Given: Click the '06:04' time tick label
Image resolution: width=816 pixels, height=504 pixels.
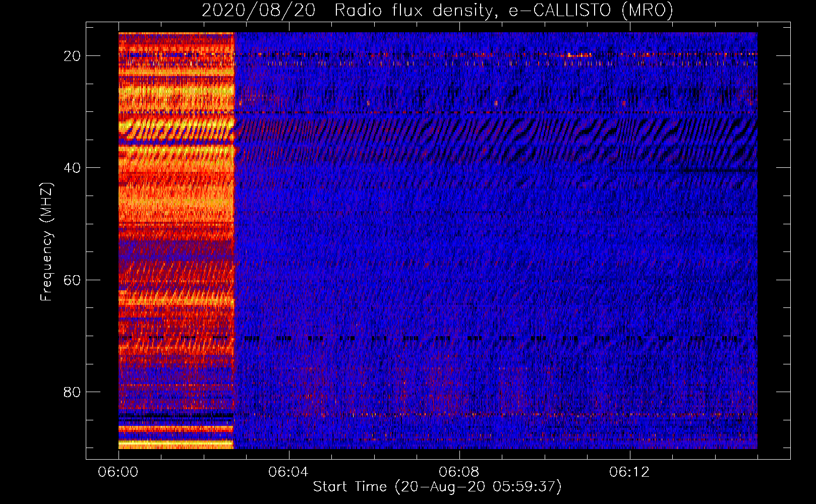Looking at the screenshot, I should click(x=288, y=472).
